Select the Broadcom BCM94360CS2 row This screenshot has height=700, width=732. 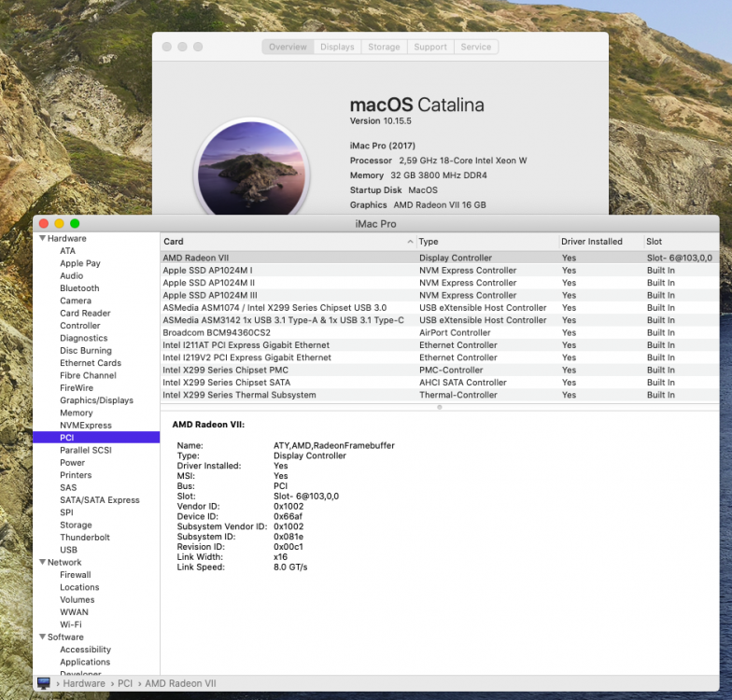pos(439,332)
